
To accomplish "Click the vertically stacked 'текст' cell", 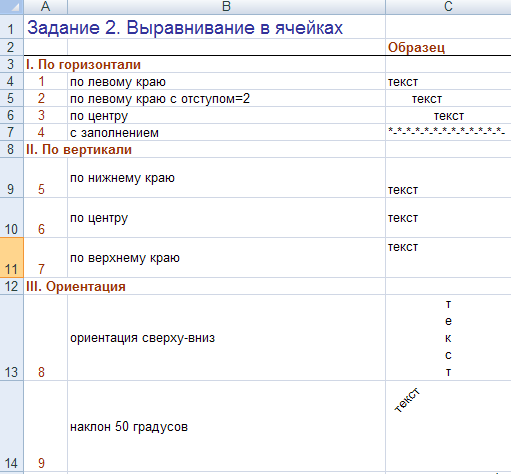I will (x=448, y=338).
